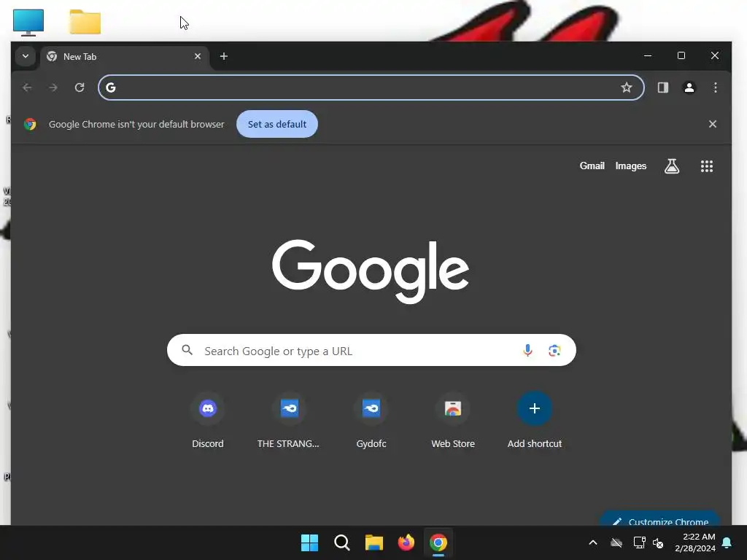Click the Customize Chrome button
The height and width of the screenshot is (560, 747).
659,519
